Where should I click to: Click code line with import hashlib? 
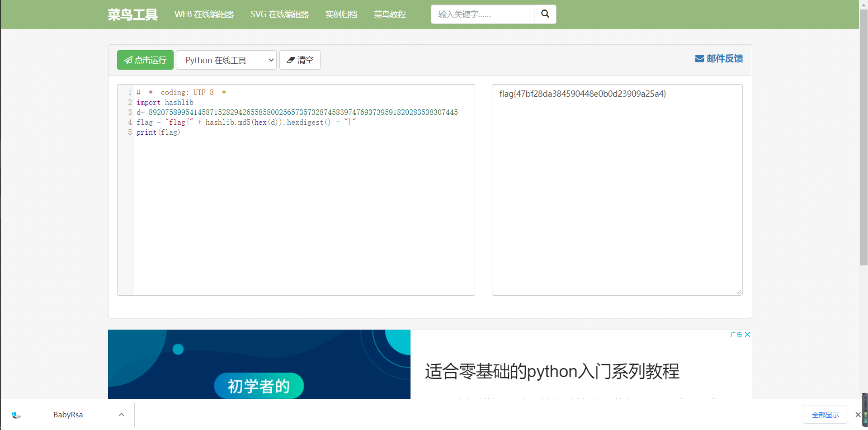pyautogui.click(x=165, y=102)
